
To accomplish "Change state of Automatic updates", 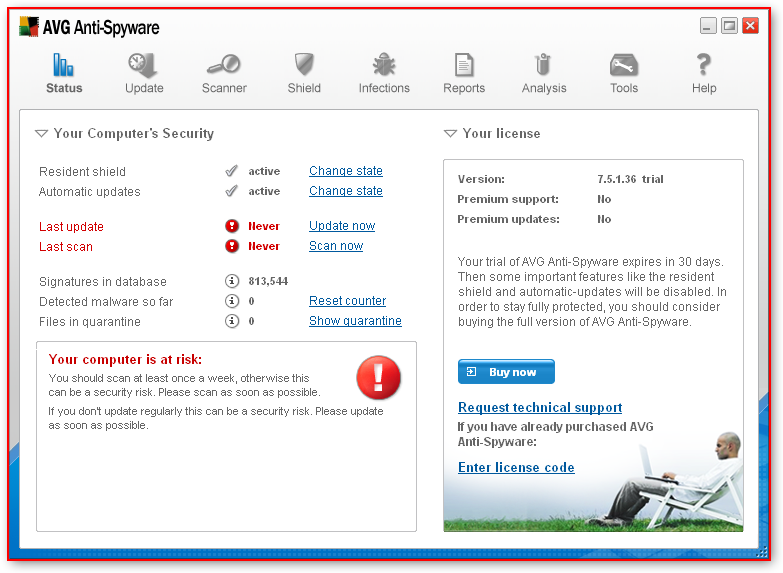I will pyautogui.click(x=346, y=191).
